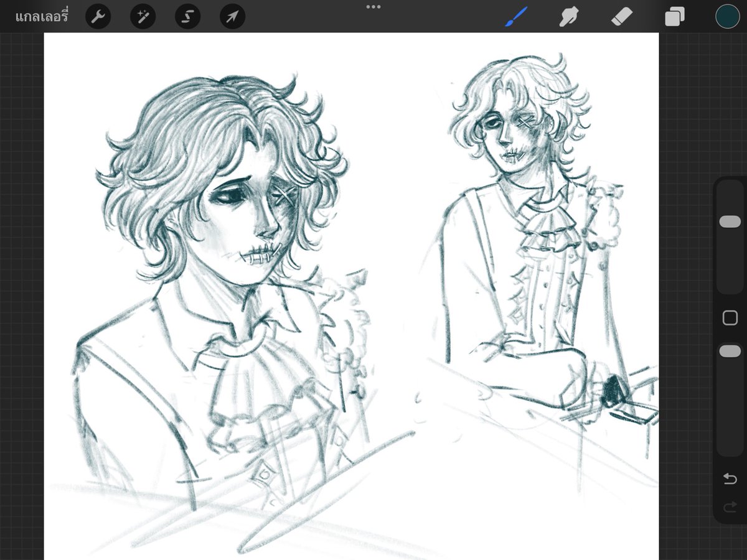The width and height of the screenshot is (747, 560).
Task: Open the active color disc
Action: (x=727, y=17)
